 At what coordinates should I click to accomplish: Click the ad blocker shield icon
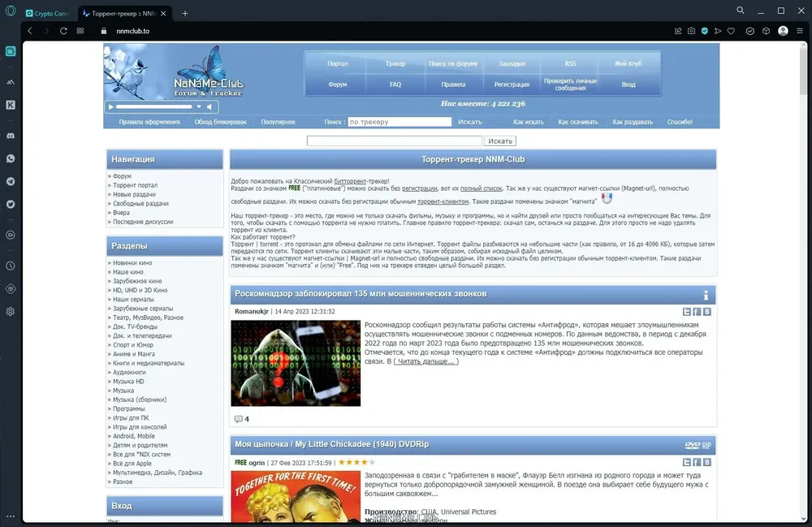(x=705, y=31)
